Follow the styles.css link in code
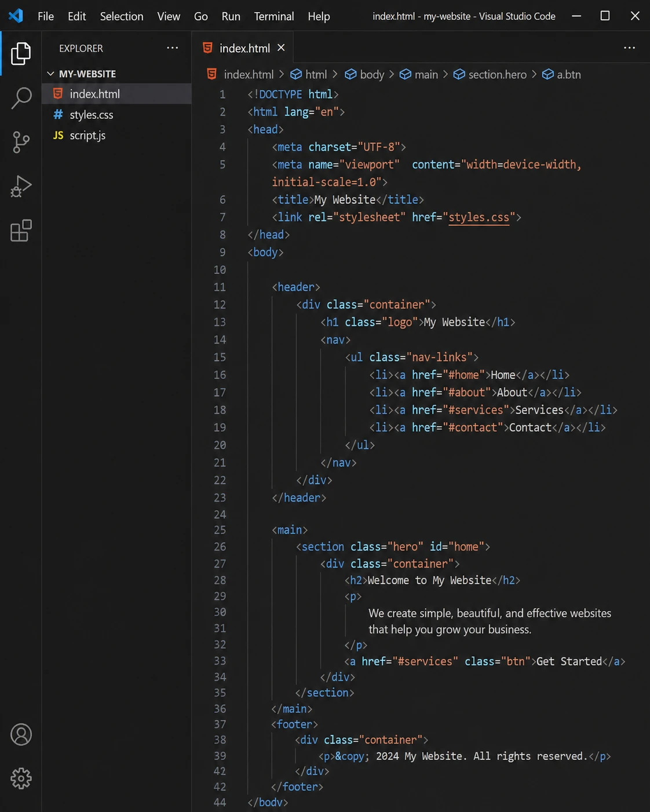The image size is (650, 812). pyautogui.click(x=479, y=217)
